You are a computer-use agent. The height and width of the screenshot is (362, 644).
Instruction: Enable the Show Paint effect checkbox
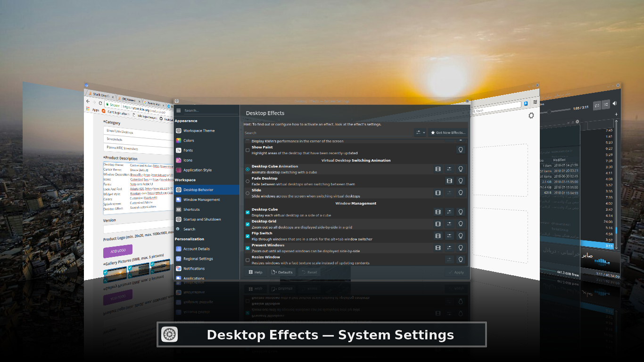[248, 150]
